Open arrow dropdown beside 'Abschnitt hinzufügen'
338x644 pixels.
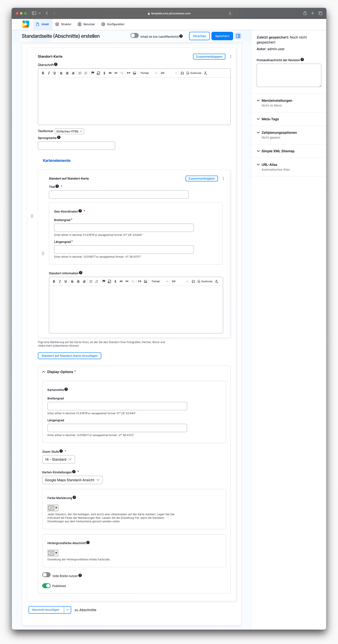point(67,610)
